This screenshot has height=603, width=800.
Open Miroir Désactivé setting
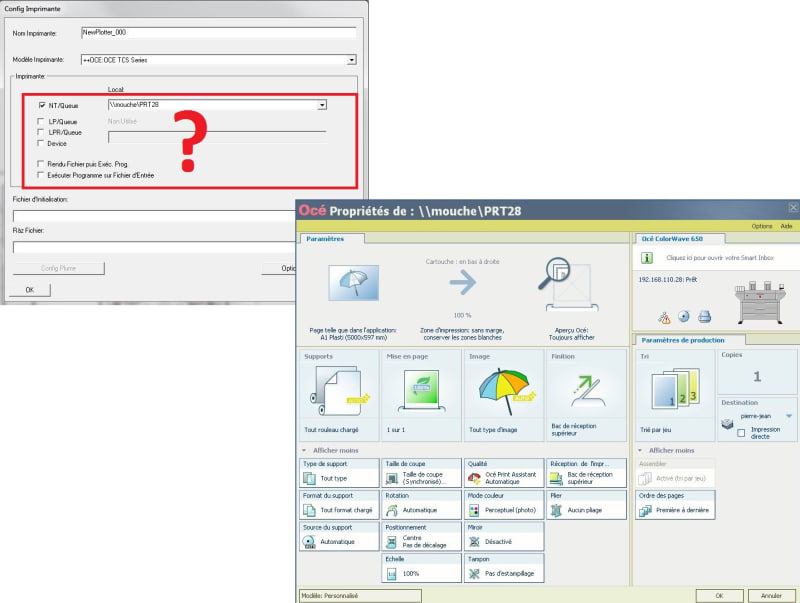coord(504,536)
